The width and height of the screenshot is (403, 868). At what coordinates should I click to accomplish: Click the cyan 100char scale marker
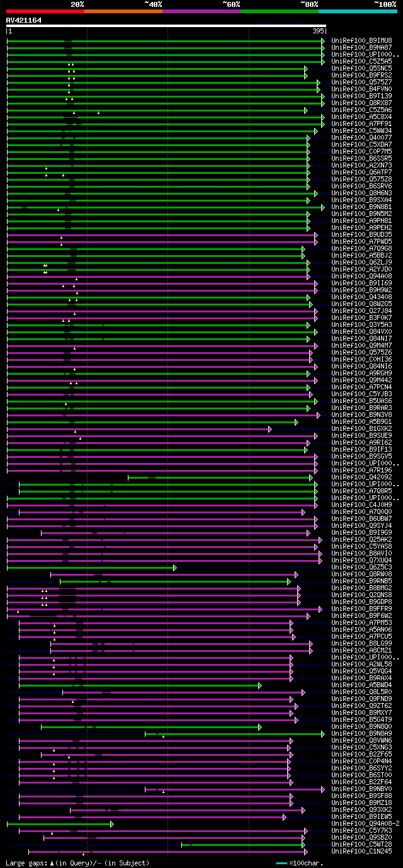(x=281, y=863)
